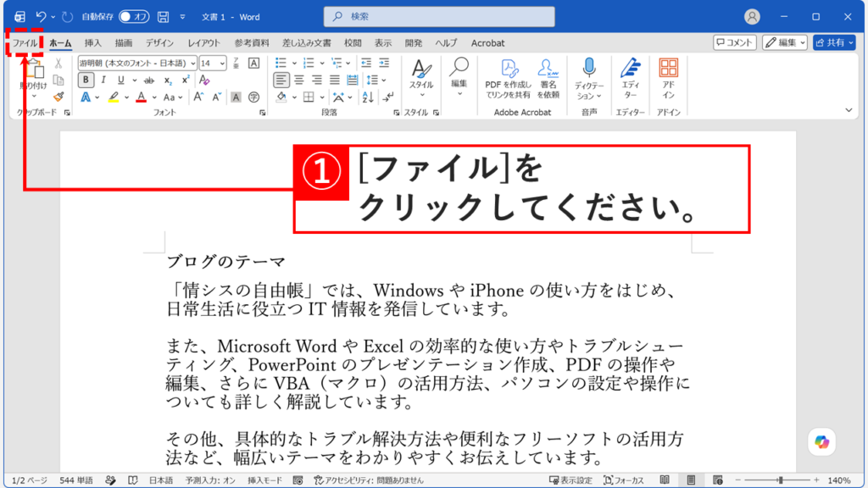Toggle Italic formatting
Image resolution: width=868 pixels, height=488 pixels.
[103, 80]
